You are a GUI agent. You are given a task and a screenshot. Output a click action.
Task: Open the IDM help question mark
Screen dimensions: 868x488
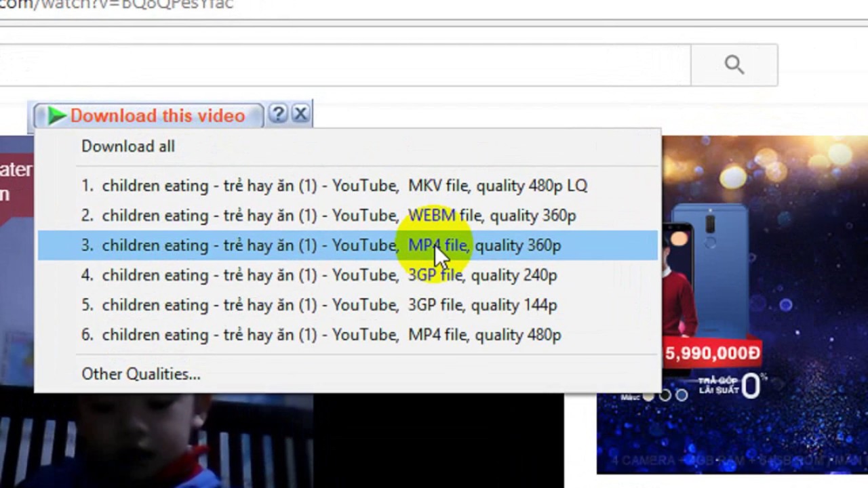pyautogui.click(x=278, y=114)
